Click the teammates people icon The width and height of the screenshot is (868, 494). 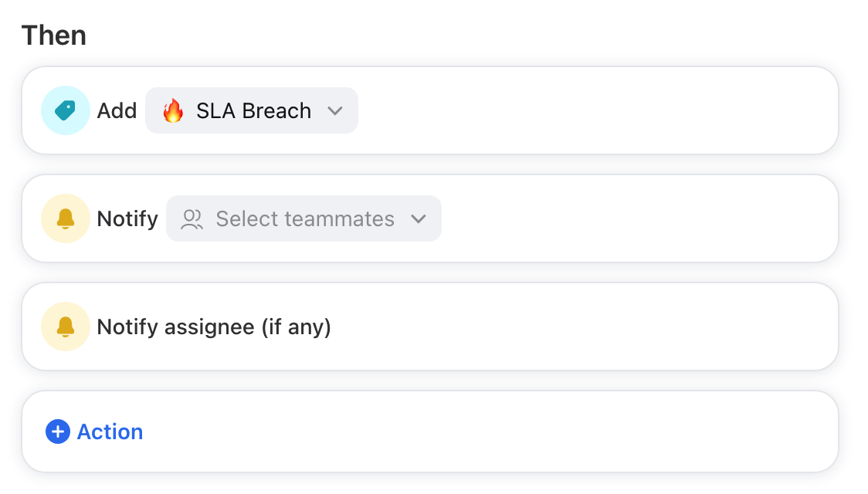coord(192,219)
